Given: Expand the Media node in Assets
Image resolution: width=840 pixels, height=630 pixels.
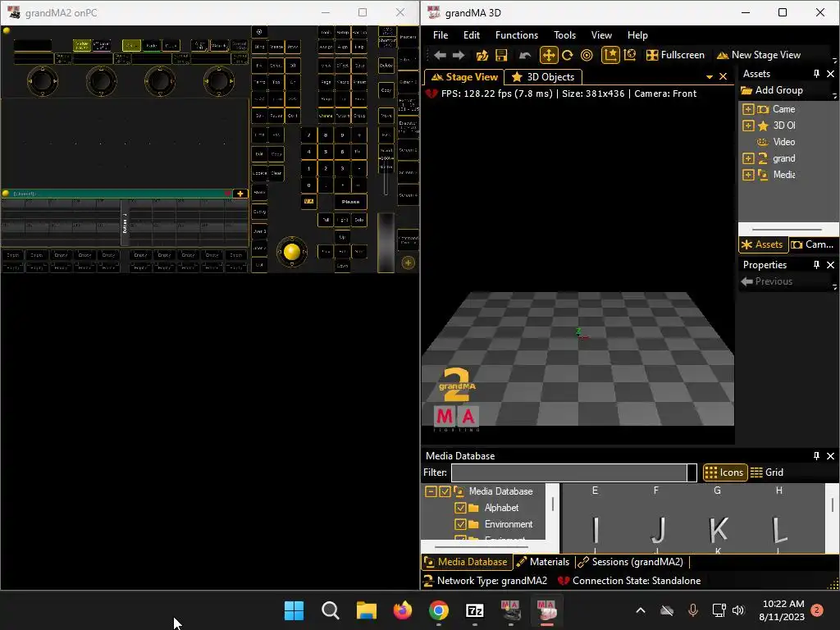Looking at the screenshot, I should click(x=748, y=176).
